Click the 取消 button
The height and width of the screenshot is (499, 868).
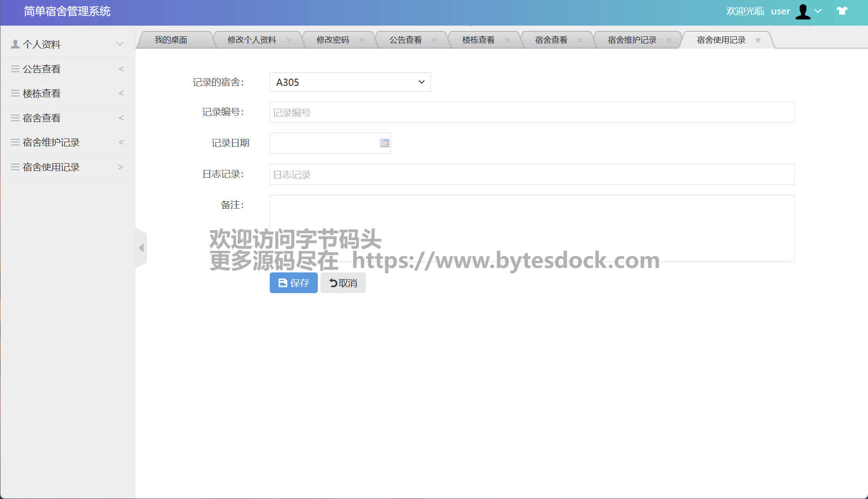click(x=343, y=283)
